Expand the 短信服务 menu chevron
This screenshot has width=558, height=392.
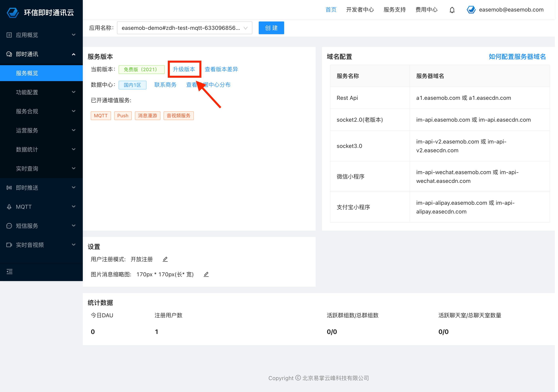(74, 226)
